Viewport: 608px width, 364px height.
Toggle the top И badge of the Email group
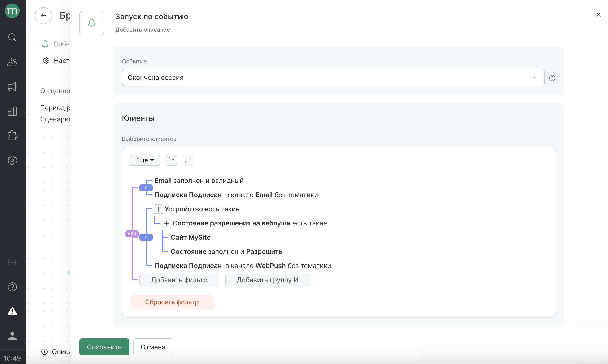(x=146, y=188)
